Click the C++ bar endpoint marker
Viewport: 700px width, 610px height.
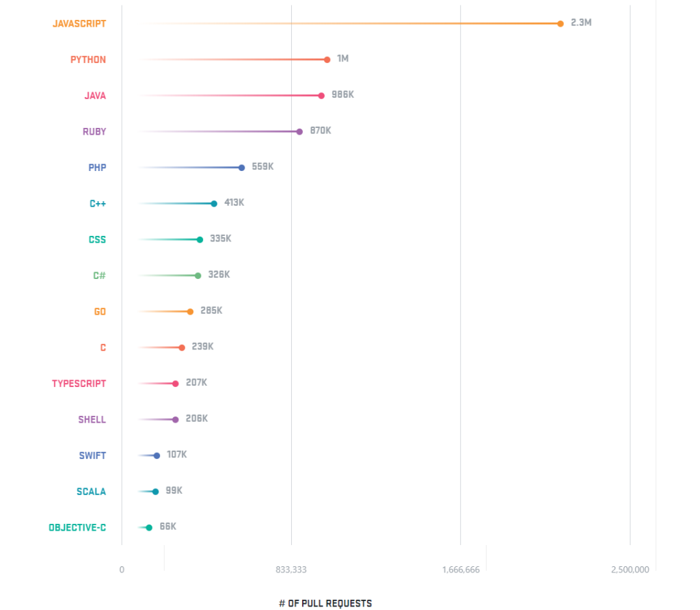point(214,204)
